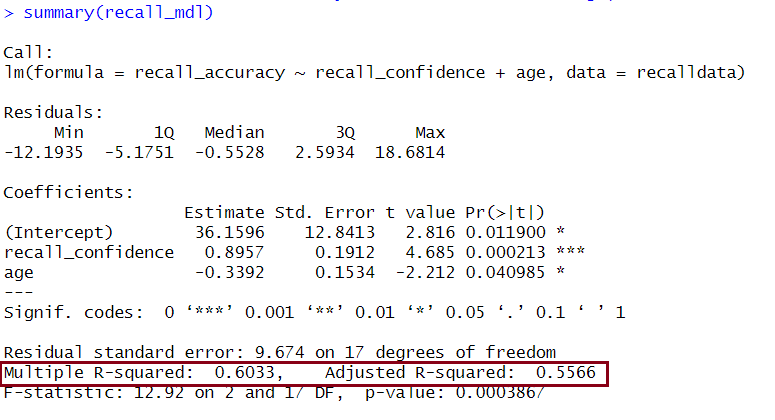This screenshot has height=420, width=775.
Task: Click the 'age' coefficient row label
Action: tap(19, 271)
